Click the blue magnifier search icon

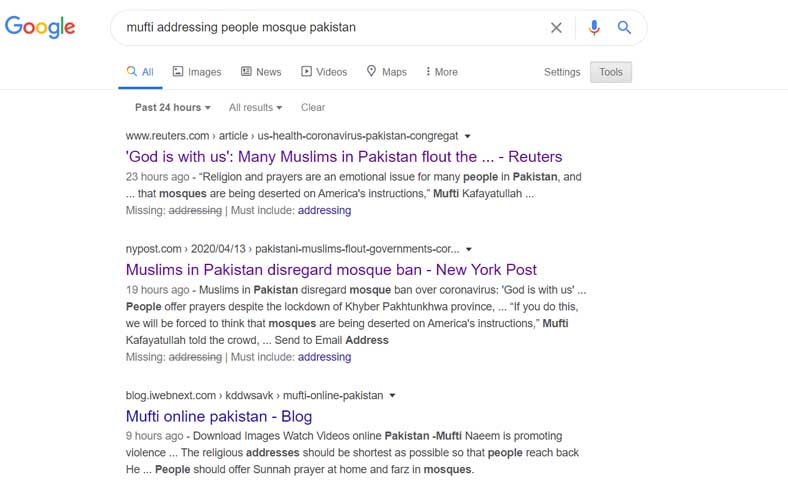(x=624, y=27)
